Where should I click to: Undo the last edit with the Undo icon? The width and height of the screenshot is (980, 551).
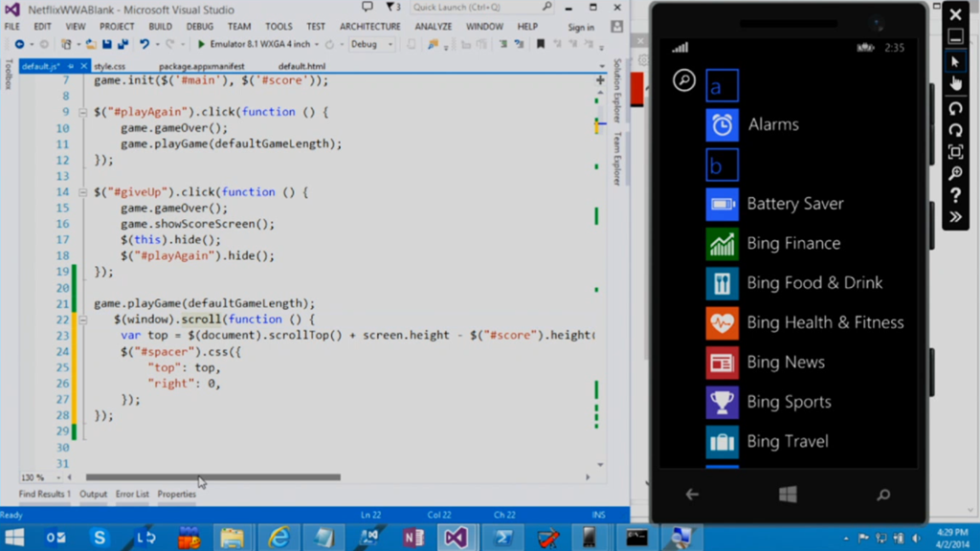pyautogui.click(x=145, y=44)
